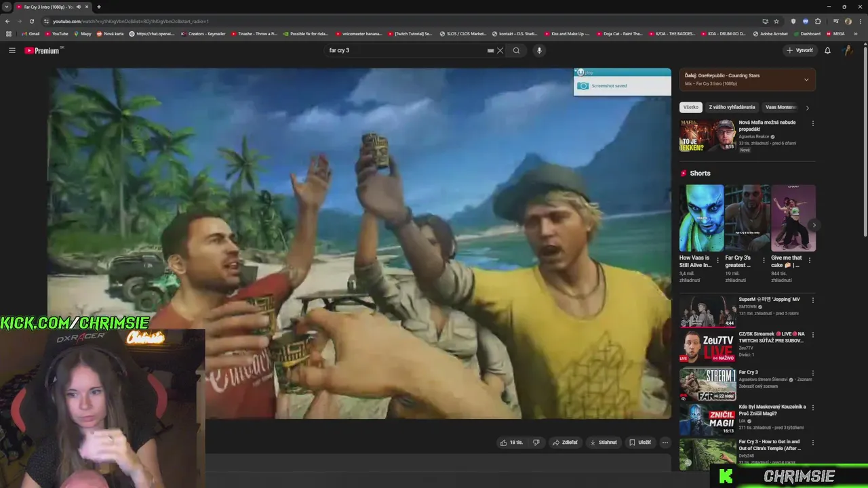Open Dashboard bookmark
868x488 pixels.
806,33
